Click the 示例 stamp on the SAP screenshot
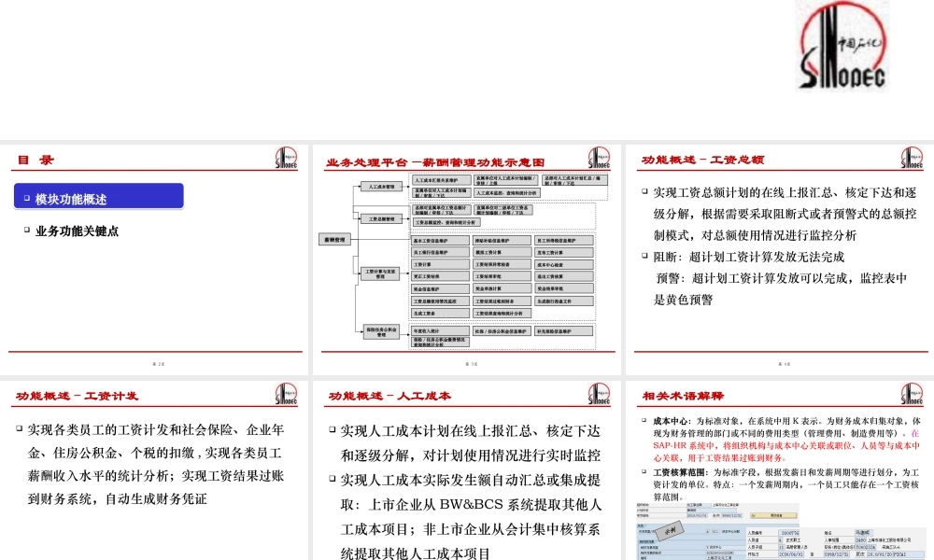Screen dimensions: 934x560 point(671,529)
